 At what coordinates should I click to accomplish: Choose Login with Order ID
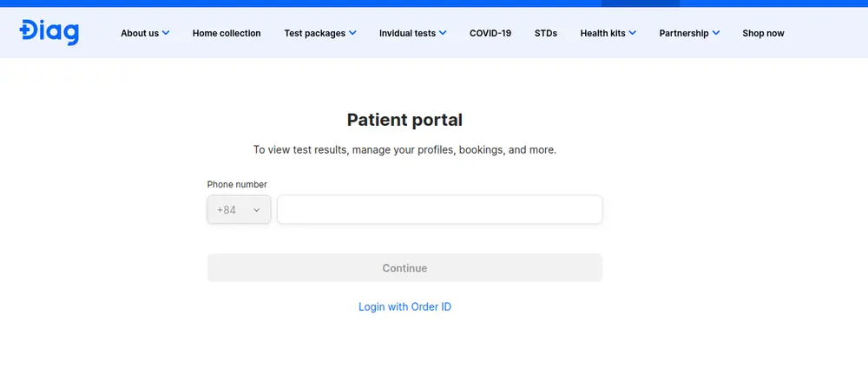pos(404,306)
